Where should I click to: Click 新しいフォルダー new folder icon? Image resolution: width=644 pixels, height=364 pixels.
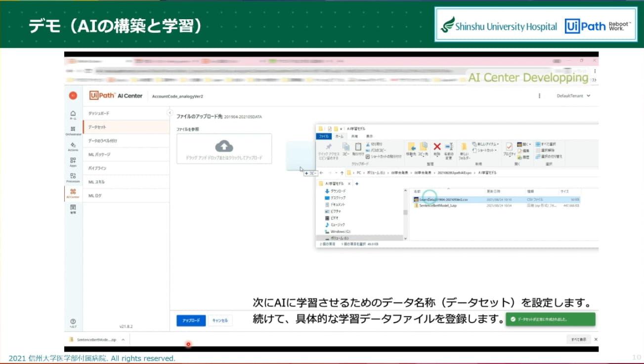(464, 147)
